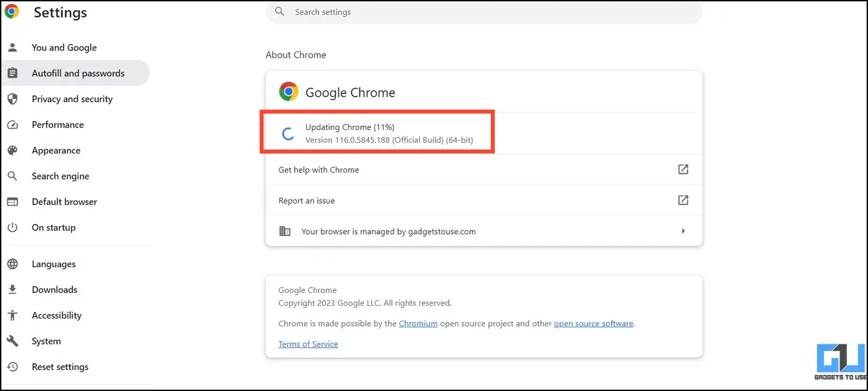Open the open source software link
The width and height of the screenshot is (868, 391).
[x=594, y=323]
